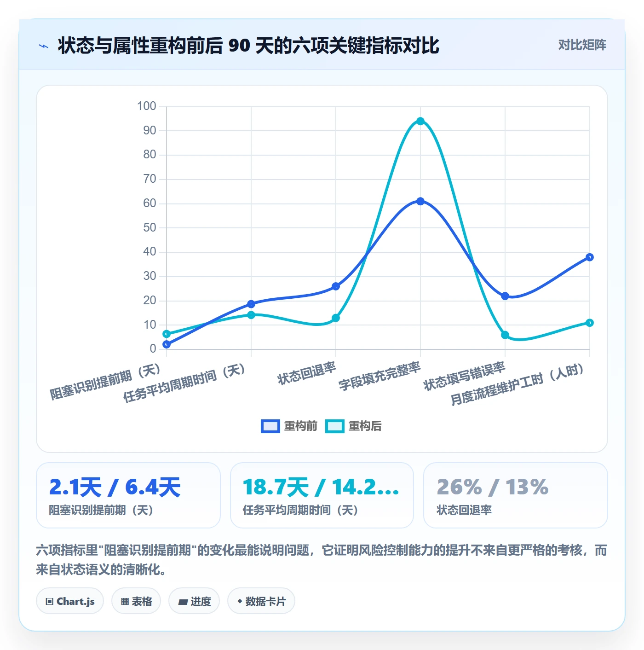Viewport: 644px width, 650px height.
Task: Click the y-axis value 100
Action: pyautogui.click(x=147, y=106)
